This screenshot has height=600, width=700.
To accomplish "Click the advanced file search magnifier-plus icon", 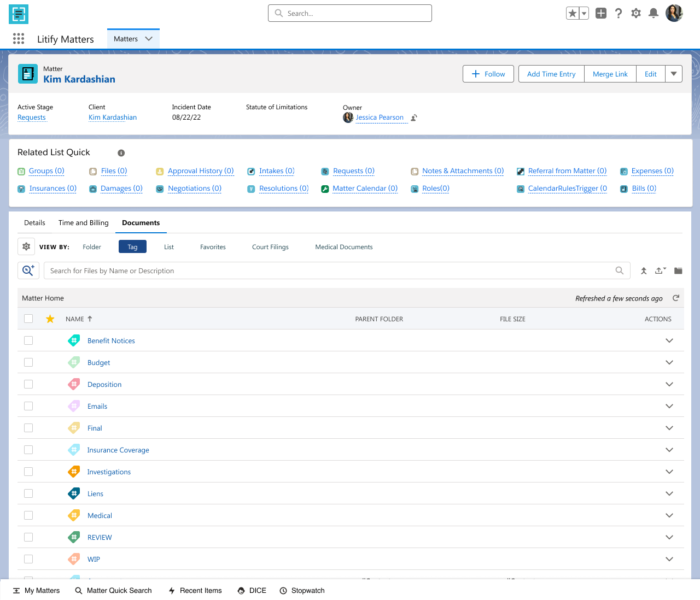I will (28, 270).
